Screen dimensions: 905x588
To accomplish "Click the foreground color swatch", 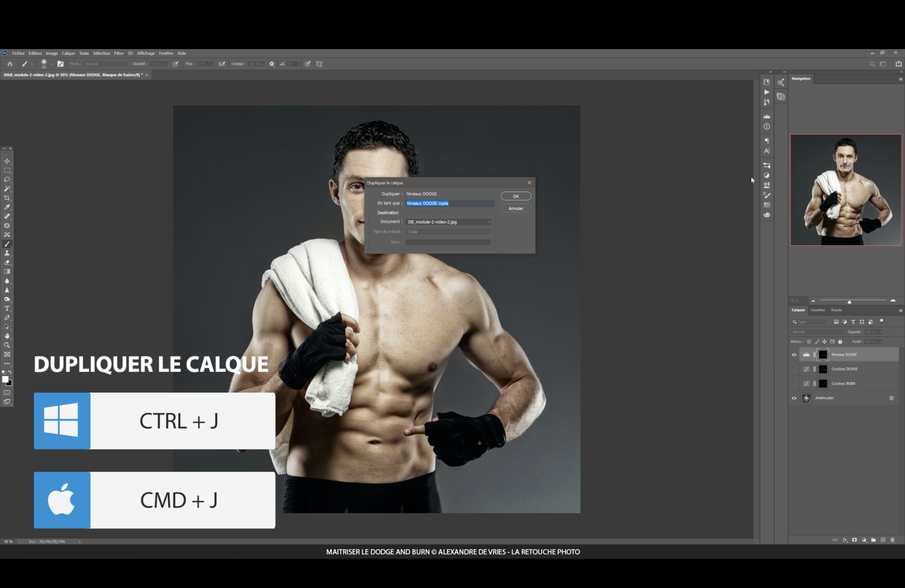I will [x=5, y=379].
